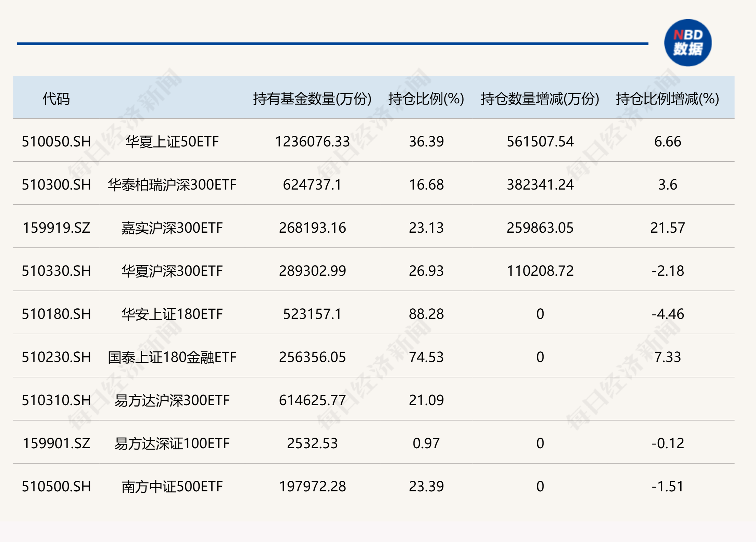Click the 0 in the 510500.SH row
The width and height of the screenshot is (756, 542).
pyautogui.click(x=540, y=486)
